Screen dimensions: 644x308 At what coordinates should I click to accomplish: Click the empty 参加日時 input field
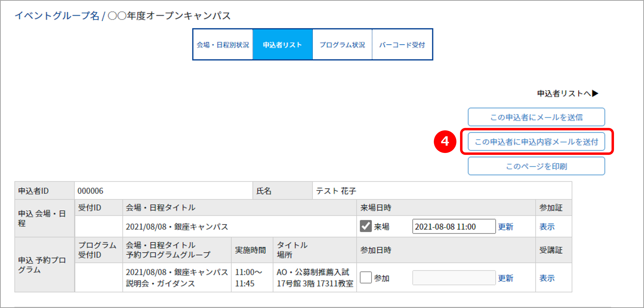[454, 277]
